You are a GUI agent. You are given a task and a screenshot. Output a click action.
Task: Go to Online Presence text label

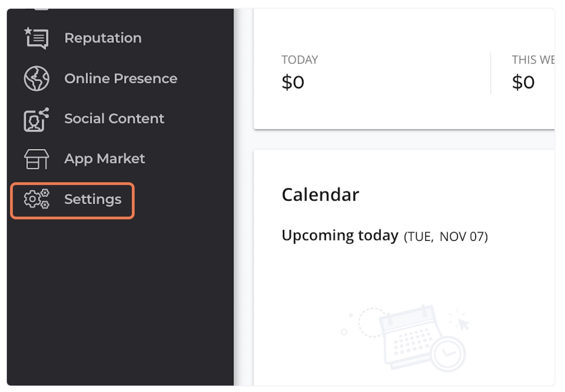pos(121,79)
